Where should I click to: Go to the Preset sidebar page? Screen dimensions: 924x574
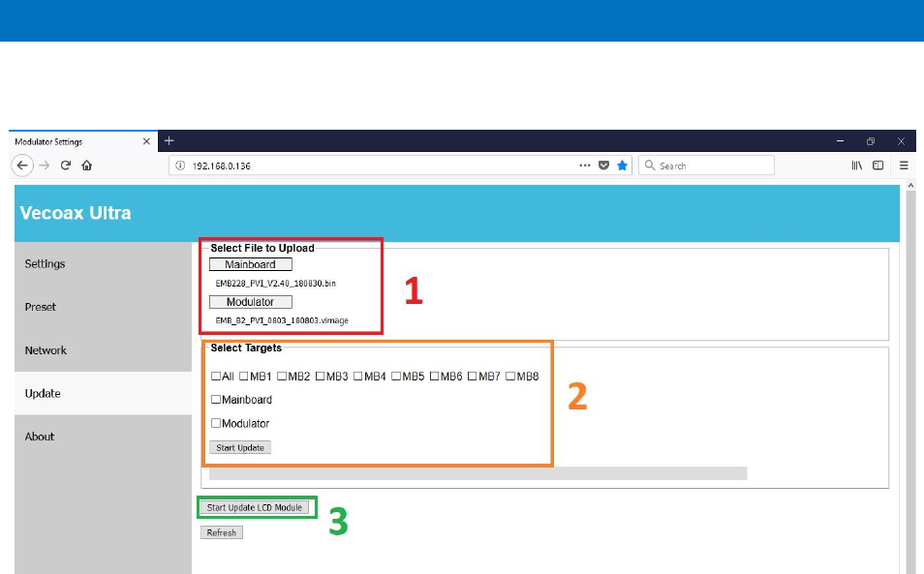coord(103,307)
